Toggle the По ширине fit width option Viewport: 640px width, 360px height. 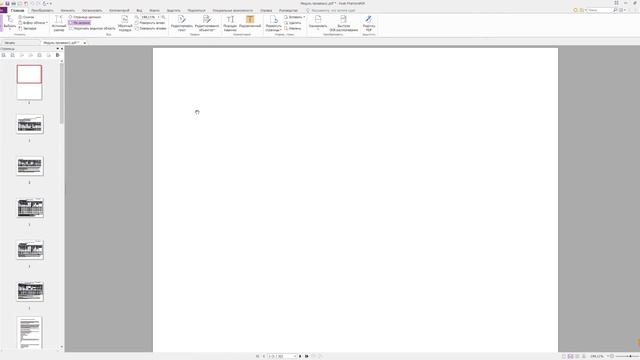[x=80, y=23]
